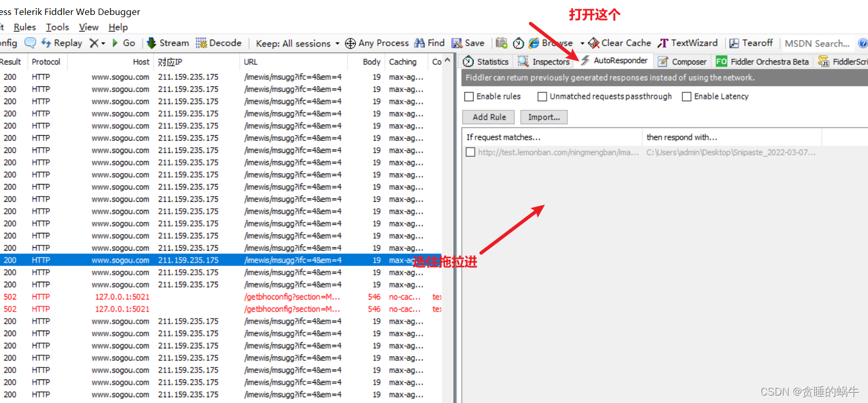Click the MSDN Search input field

[x=817, y=44]
